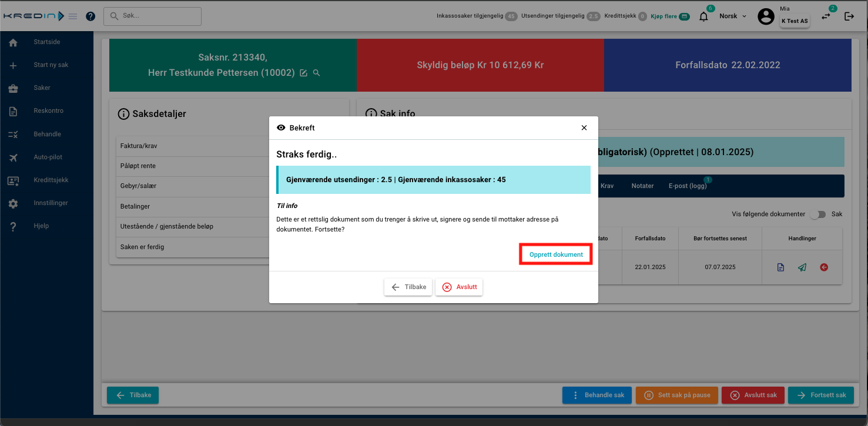Viewport: 868px width, 426px height.
Task: Click the Kredin logo
Action: tap(33, 16)
